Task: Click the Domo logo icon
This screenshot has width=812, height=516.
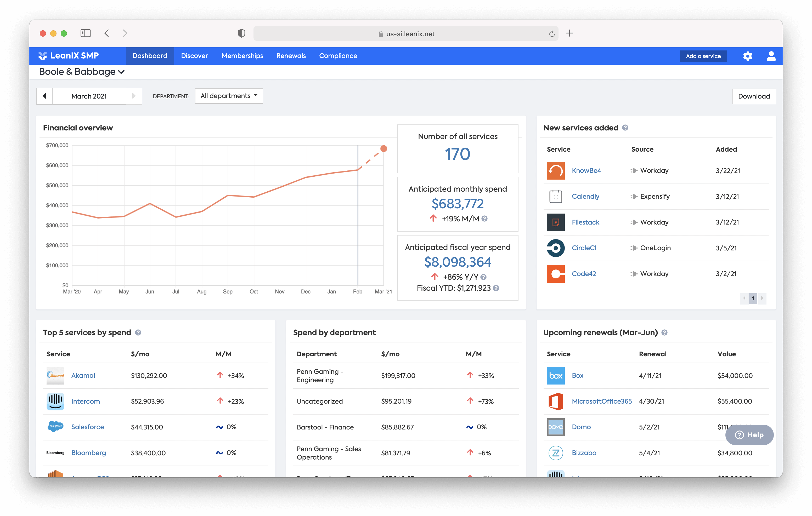Action: 555,427
